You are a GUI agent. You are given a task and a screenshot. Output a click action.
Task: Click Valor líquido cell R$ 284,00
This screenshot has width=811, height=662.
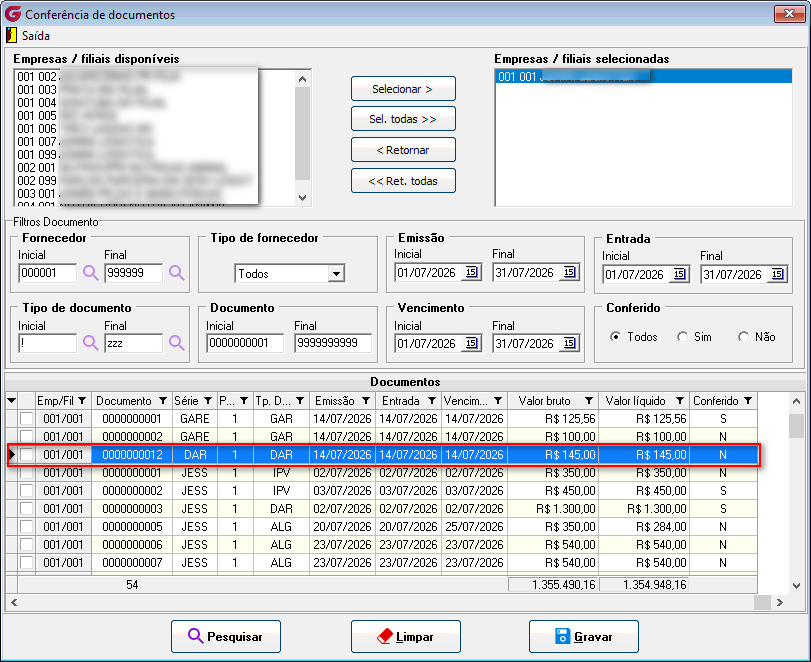tap(643, 526)
